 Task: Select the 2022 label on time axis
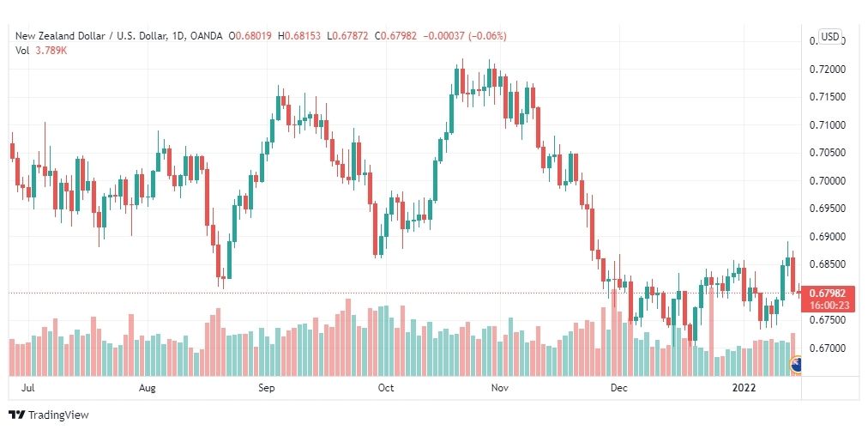click(x=742, y=388)
